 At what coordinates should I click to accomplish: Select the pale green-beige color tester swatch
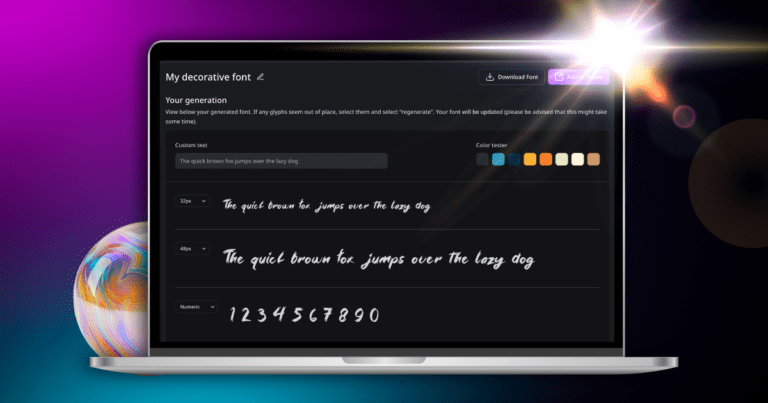[562, 159]
